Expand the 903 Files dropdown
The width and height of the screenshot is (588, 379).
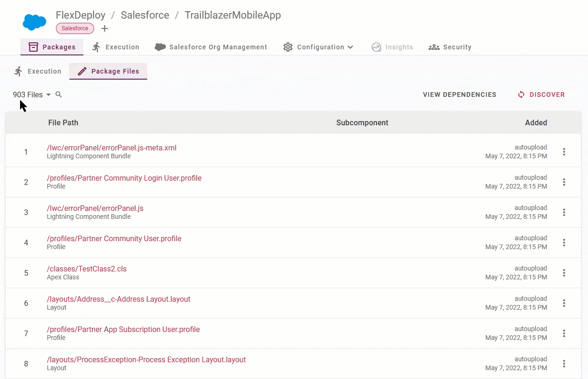[32, 95]
